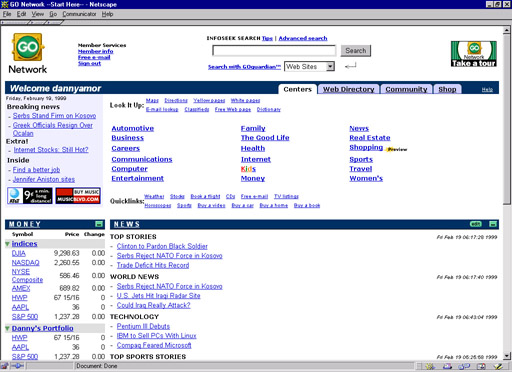Click the green edit button in News bar

point(476,224)
